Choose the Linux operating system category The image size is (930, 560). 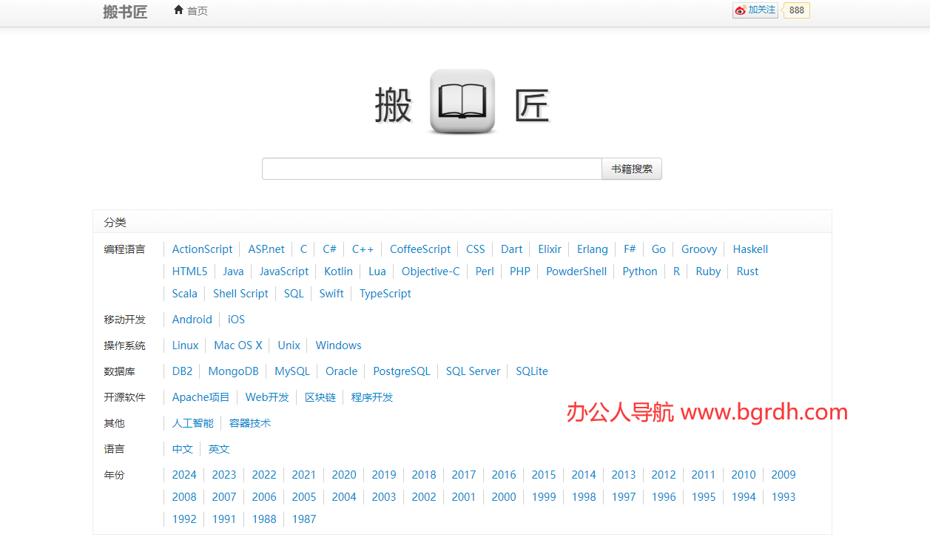coord(185,345)
